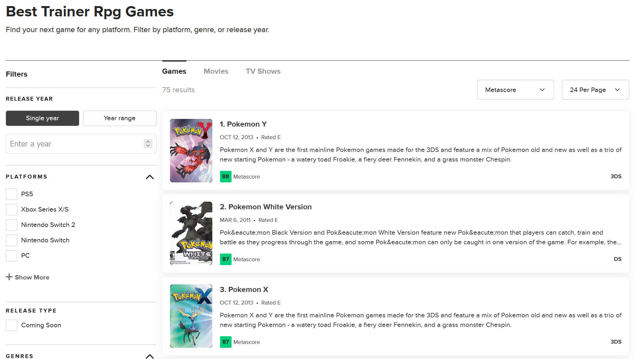The width and height of the screenshot is (644, 359).
Task: Click the 75 results text
Action: click(x=178, y=90)
